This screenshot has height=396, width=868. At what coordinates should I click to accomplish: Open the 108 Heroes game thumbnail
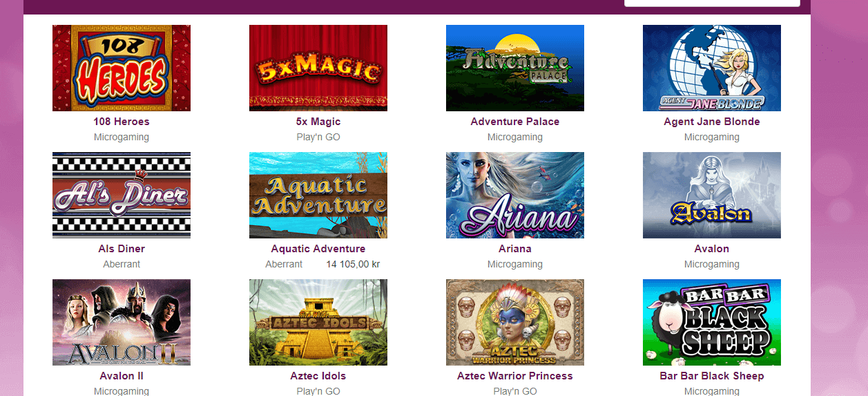coord(122,68)
